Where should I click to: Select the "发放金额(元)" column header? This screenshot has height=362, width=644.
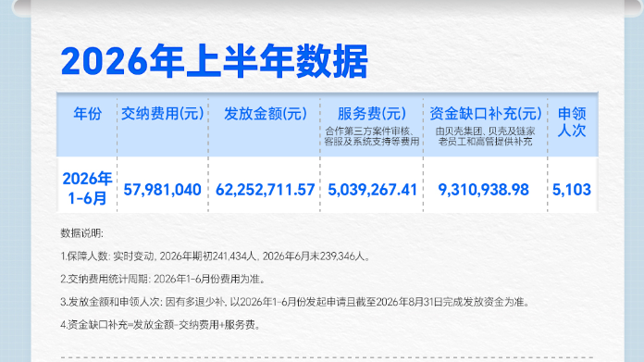pyautogui.click(x=266, y=114)
